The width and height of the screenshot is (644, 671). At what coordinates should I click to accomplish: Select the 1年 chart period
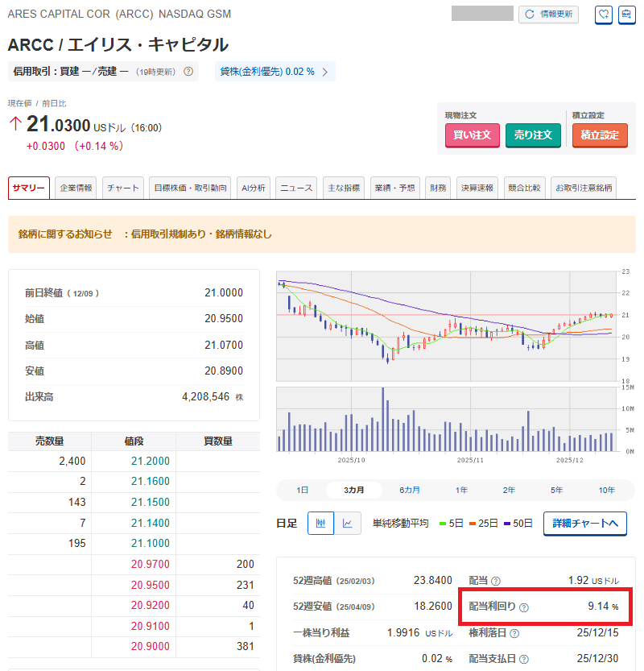tap(461, 490)
